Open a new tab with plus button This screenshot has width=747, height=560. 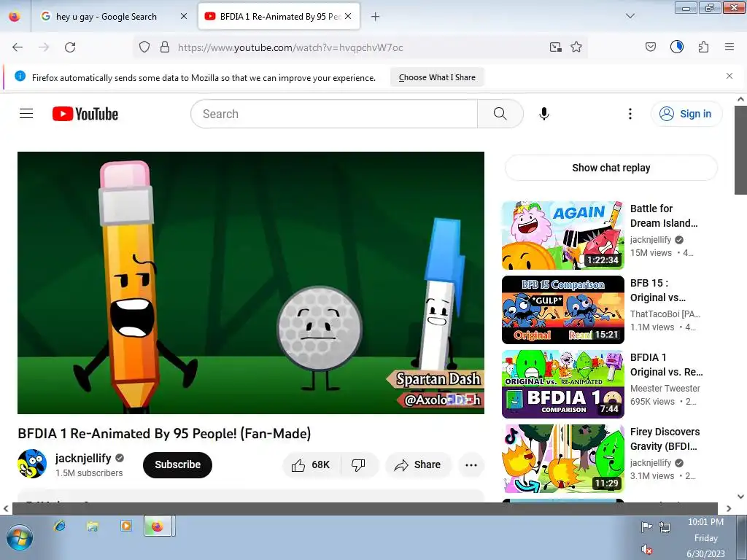[376, 17]
